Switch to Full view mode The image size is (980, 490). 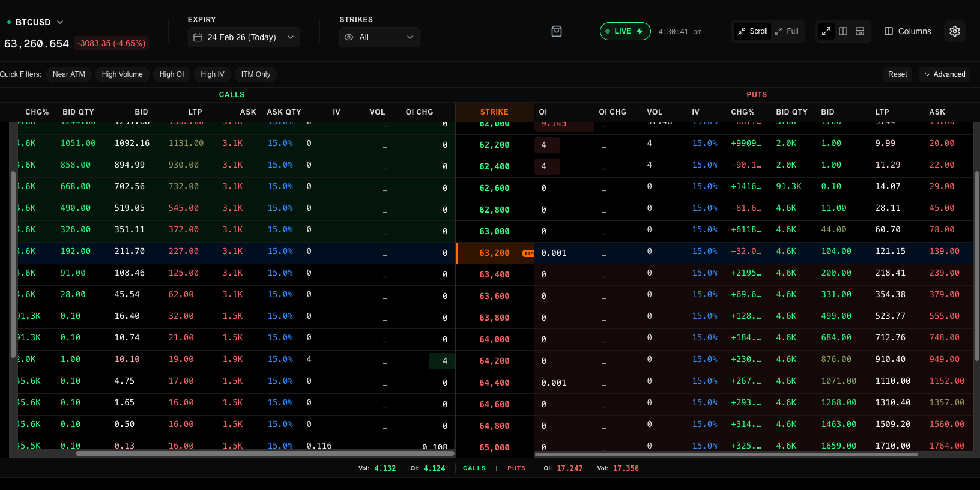point(787,31)
